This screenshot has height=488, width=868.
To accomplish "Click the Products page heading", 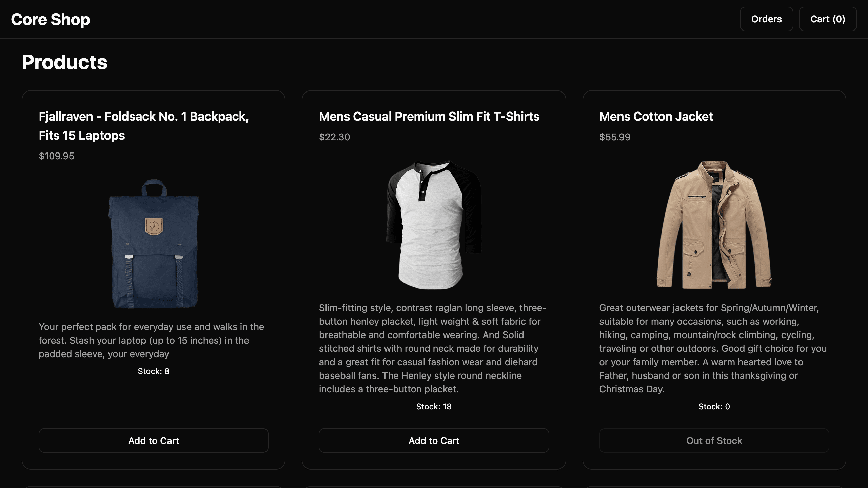I will pyautogui.click(x=65, y=62).
